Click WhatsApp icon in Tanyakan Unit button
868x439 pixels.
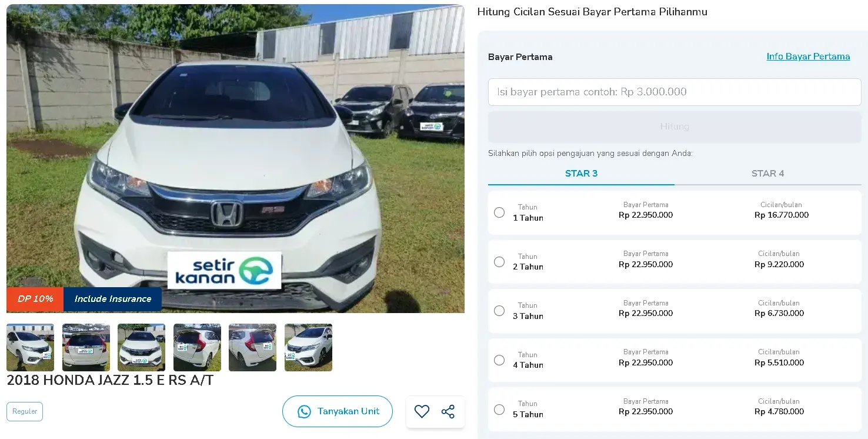click(x=304, y=411)
